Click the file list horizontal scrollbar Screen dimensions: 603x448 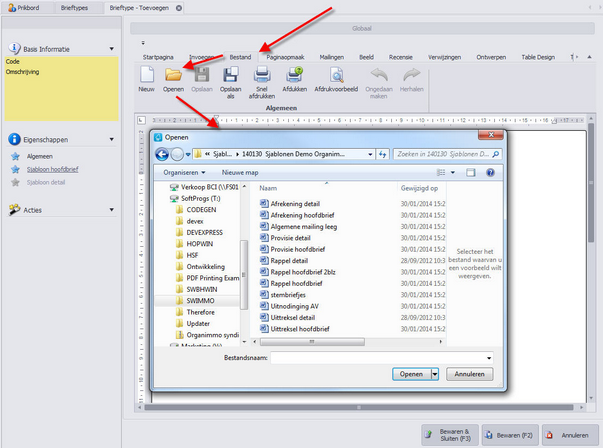tap(312, 341)
